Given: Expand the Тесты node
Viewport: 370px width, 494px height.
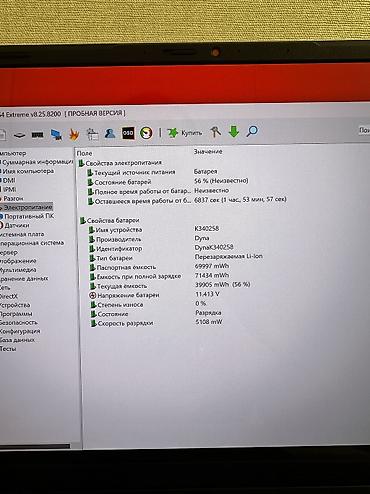Looking at the screenshot, I should pos(8,349).
